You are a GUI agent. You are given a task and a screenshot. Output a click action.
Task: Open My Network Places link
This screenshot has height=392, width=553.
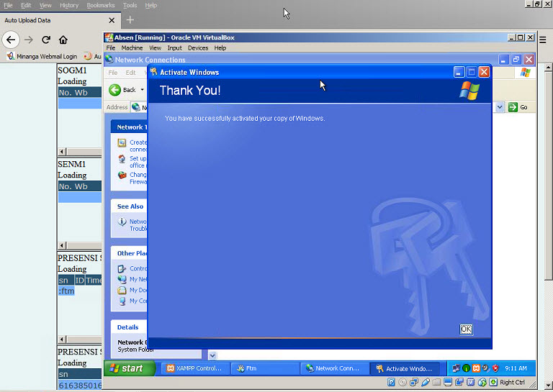138,279
